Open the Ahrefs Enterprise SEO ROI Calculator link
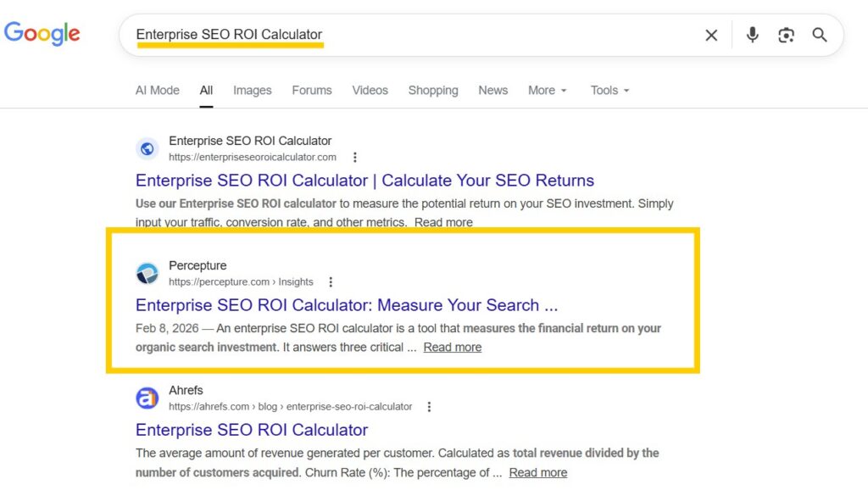The width and height of the screenshot is (868, 501). 252,430
